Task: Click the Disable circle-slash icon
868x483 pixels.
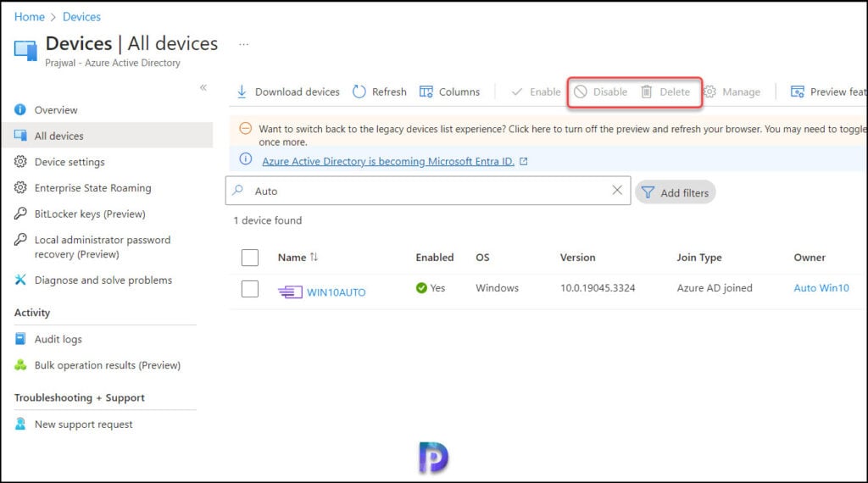Action: 580,92
